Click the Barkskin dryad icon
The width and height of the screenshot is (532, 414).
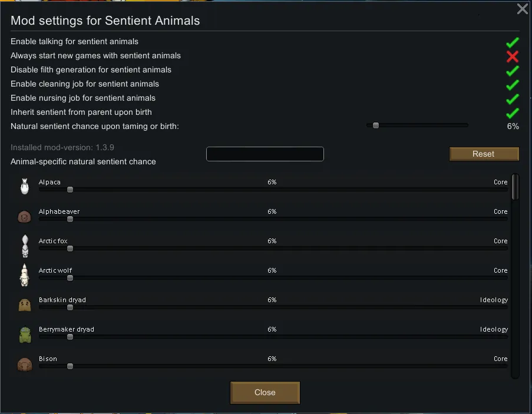click(x=24, y=305)
